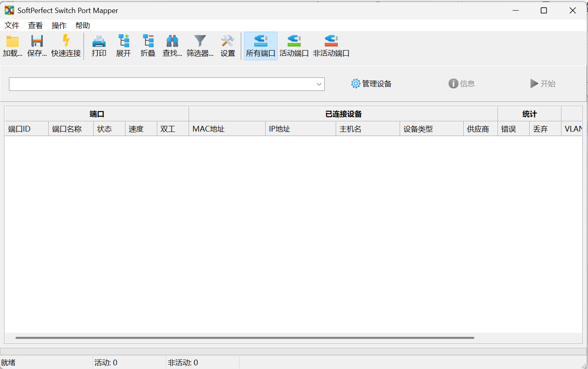This screenshot has height=369, width=588.
Task: Open the 查找 find tool
Action: pyautogui.click(x=172, y=46)
